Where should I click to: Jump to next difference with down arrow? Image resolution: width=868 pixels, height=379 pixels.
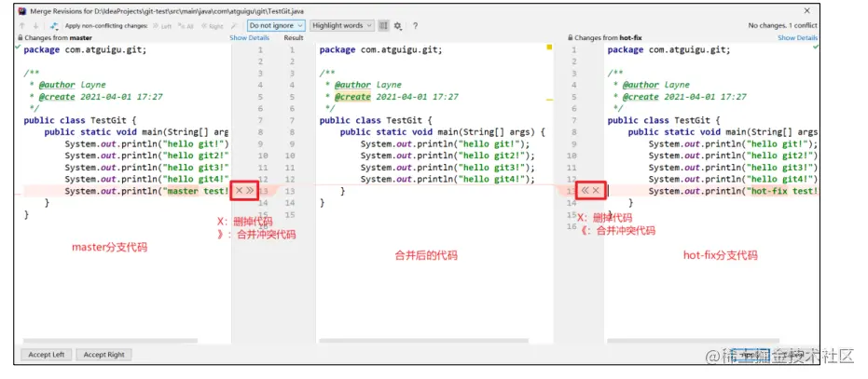(x=35, y=26)
